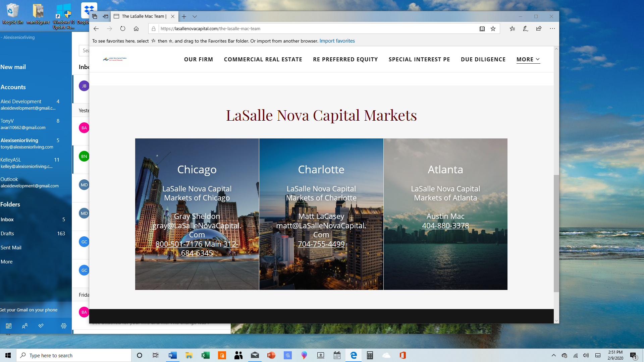Open the Action Center notifications
The image size is (644, 362).
pos(633,355)
